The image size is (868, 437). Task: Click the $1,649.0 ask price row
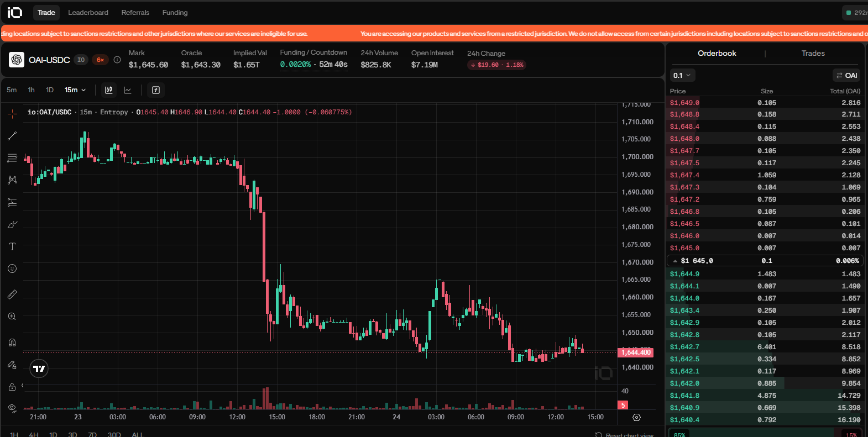coord(765,103)
